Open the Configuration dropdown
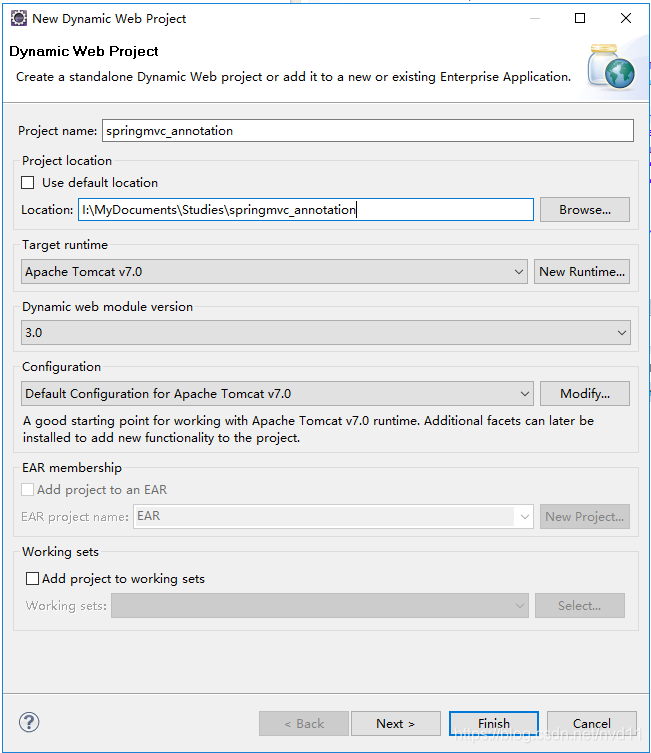 coord(277,394)
